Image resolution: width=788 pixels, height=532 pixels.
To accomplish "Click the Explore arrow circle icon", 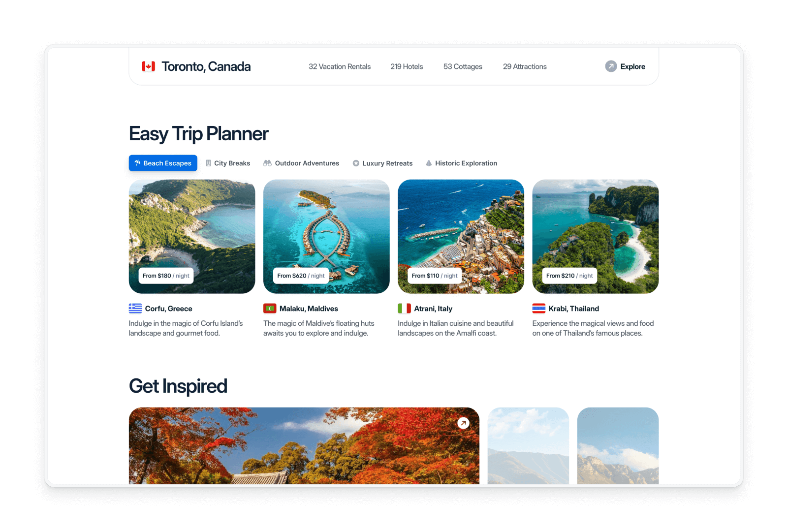I will click(x=611, y=66).
